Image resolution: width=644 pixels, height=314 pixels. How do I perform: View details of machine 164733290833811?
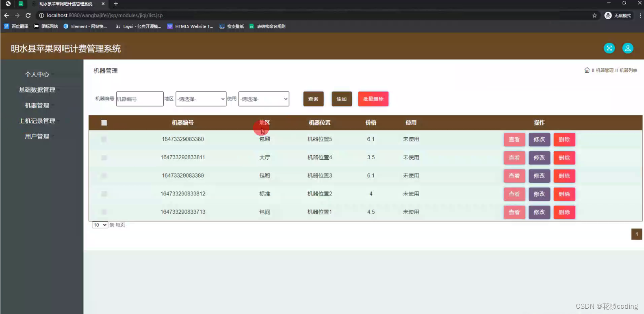tap(514, 158)
